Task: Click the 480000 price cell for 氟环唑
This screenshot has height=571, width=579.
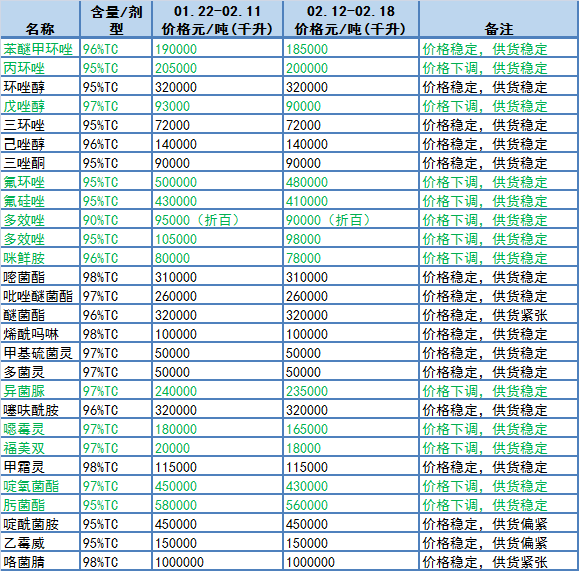Action: [x=351, y=182]
